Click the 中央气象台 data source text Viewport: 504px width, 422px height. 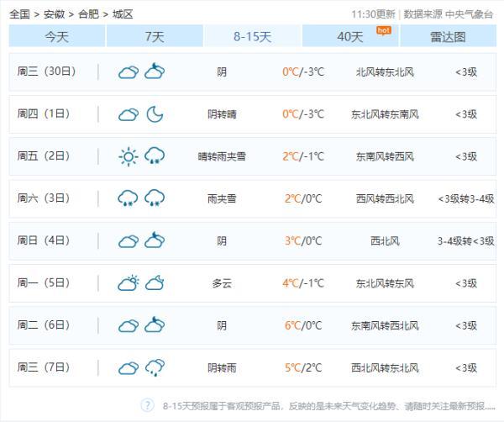tap(472, 14)
